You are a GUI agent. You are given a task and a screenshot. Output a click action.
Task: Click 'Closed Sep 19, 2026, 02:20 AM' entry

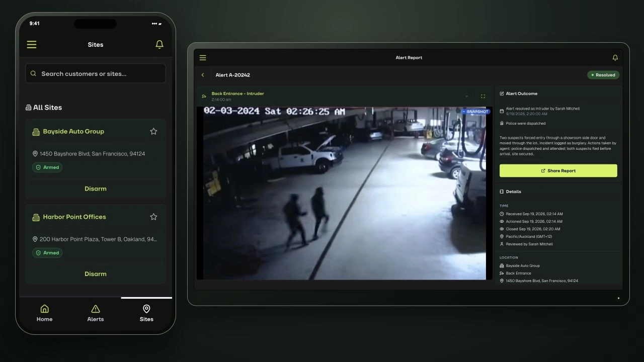pos(533,229)
